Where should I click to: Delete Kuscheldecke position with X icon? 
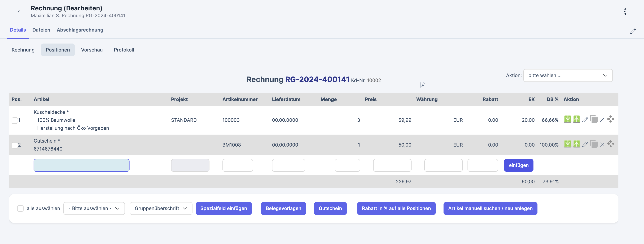pyautogui.click(x=602, y=120)
